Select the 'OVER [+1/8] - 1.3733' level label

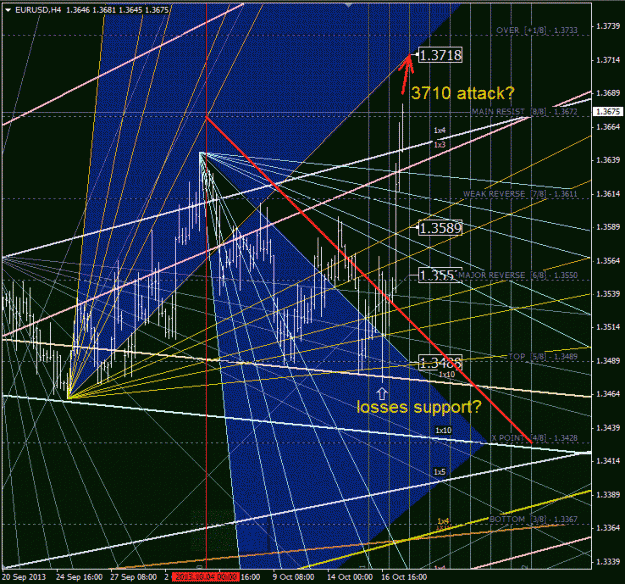537,30
